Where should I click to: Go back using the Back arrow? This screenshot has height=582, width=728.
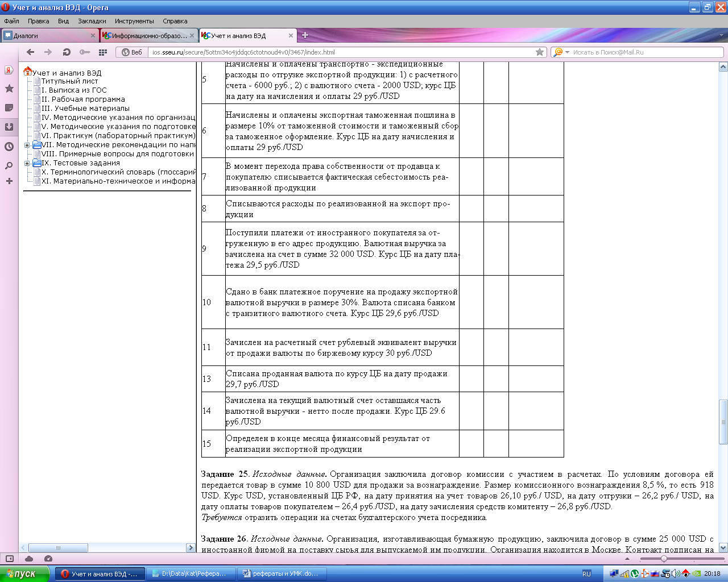tap(31, 52)
